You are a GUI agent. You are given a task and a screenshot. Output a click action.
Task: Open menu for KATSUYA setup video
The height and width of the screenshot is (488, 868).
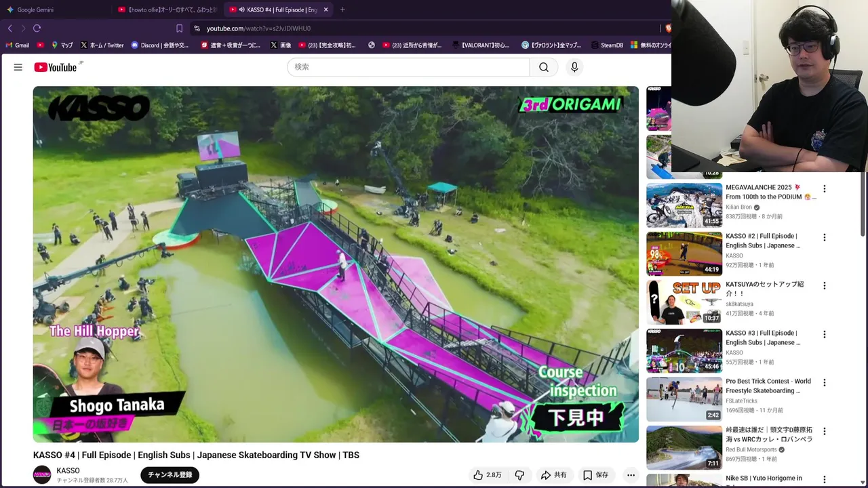pos(825,285)
